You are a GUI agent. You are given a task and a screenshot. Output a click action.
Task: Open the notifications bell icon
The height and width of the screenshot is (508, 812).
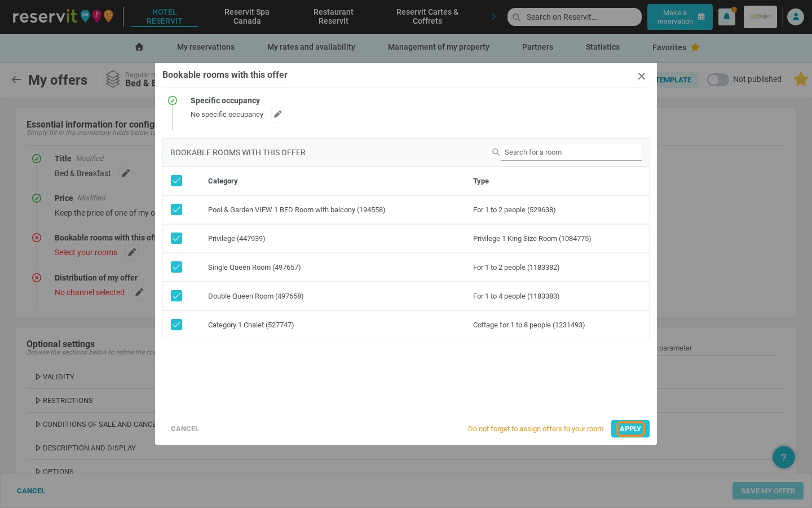(726, 17)
